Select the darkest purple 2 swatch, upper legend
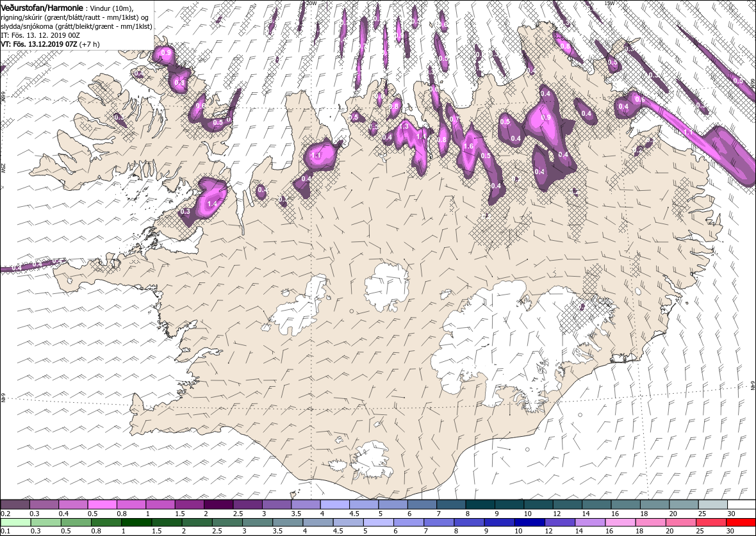Image resolution: width=756 pixels, height=536 pixels. pos(218,504)
